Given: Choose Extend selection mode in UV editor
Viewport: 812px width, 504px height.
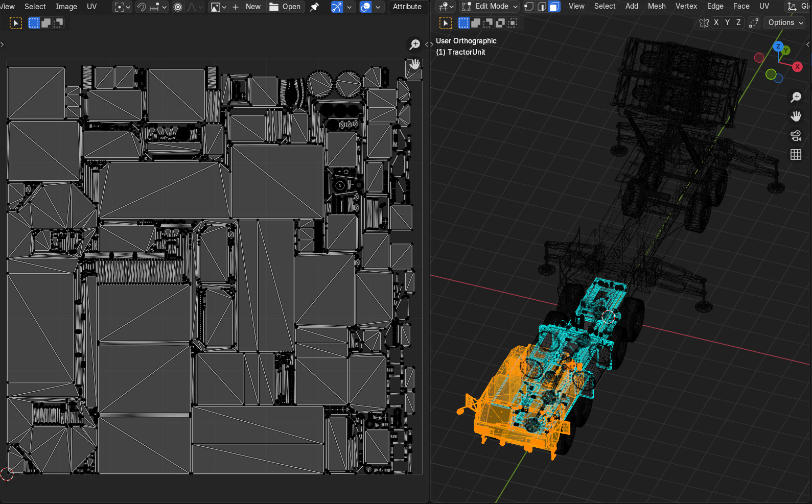Looking at the screenshot, I should click(46, 23).
